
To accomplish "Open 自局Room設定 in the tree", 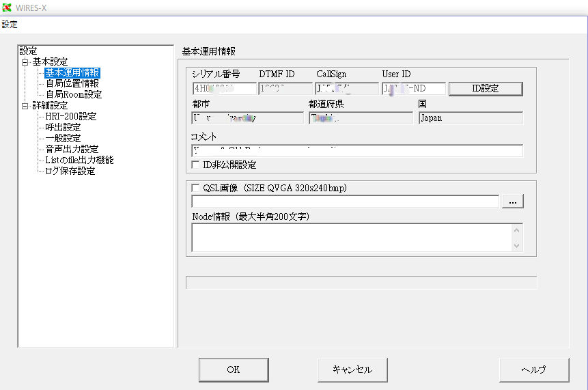I will [x=74, y=94].
